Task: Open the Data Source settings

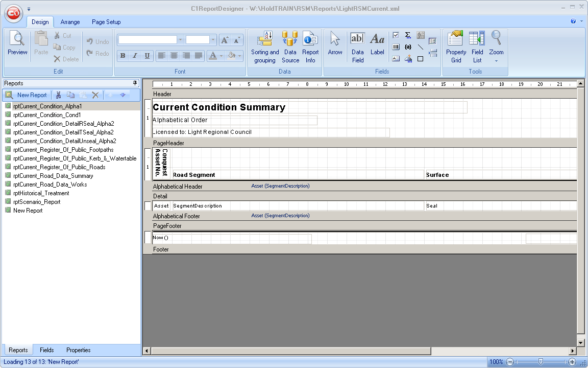Action: (x=290, y=48)
